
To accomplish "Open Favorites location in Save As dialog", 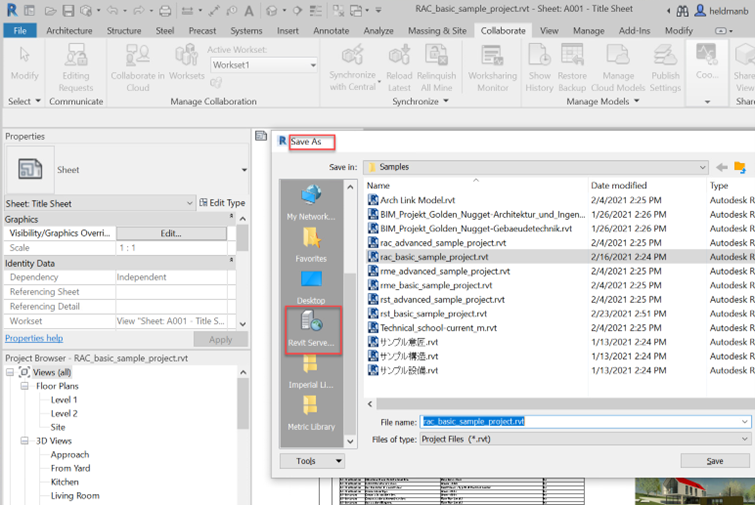I will point(311,245).
